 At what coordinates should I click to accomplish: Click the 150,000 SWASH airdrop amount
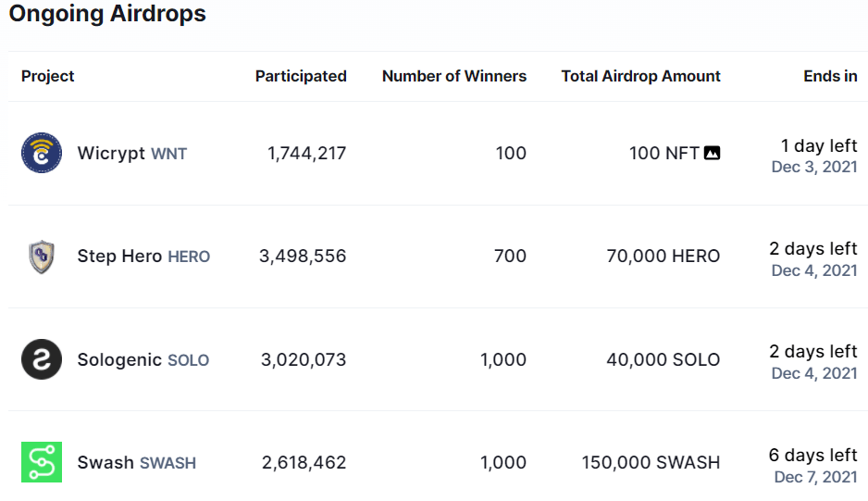(x=651, y=462)
